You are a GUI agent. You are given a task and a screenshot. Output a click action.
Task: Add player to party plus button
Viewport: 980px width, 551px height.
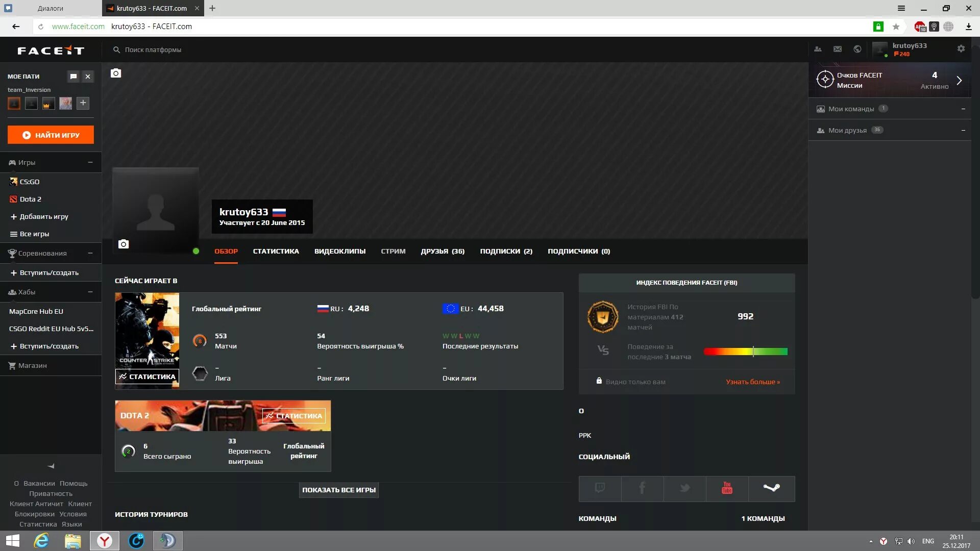click(83, 103)
